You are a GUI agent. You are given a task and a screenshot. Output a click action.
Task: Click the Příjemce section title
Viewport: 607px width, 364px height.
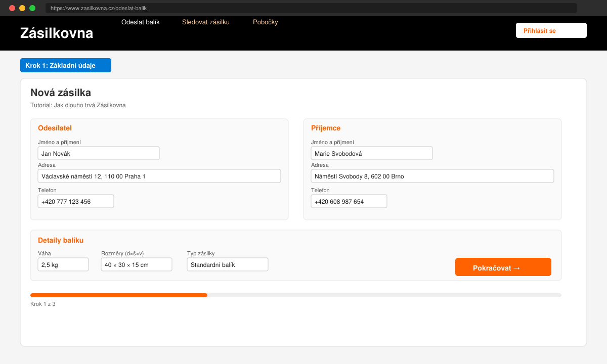tap(326, 128)
